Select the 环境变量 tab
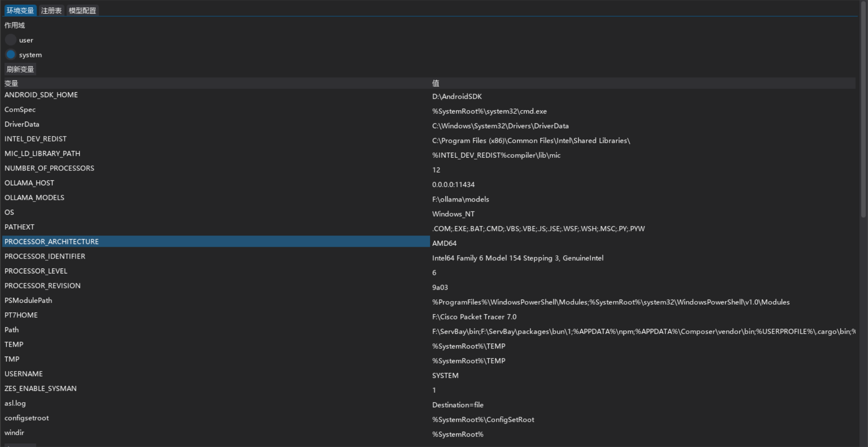Image resolution: width=868 pixels, height=447 pixels. pos(20,10)
